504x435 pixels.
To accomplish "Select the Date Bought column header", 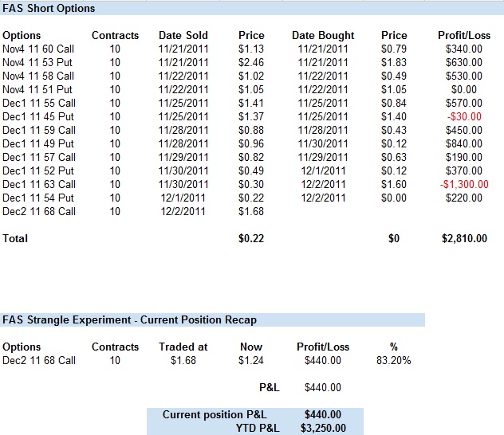I will click(323, 36).
